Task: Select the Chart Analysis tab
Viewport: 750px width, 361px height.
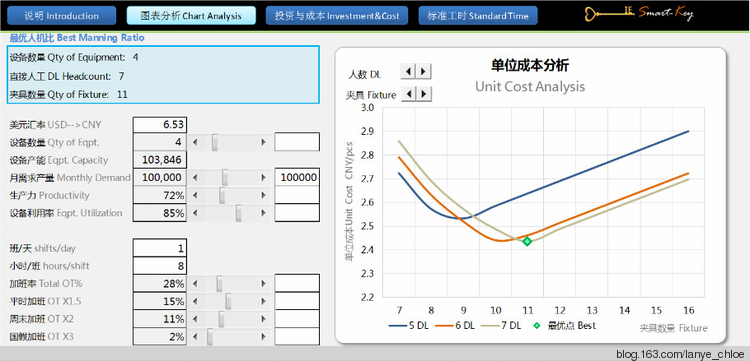Action: (191, 16)
